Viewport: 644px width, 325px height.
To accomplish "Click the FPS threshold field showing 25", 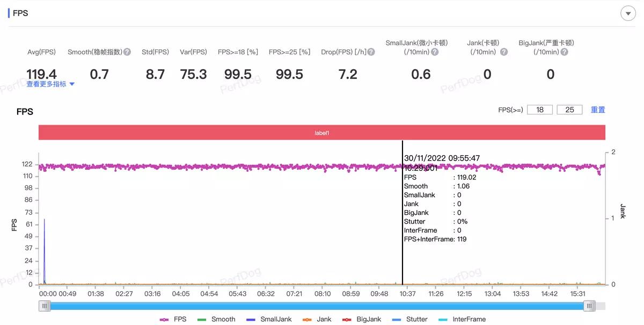I will coord(569,110).
